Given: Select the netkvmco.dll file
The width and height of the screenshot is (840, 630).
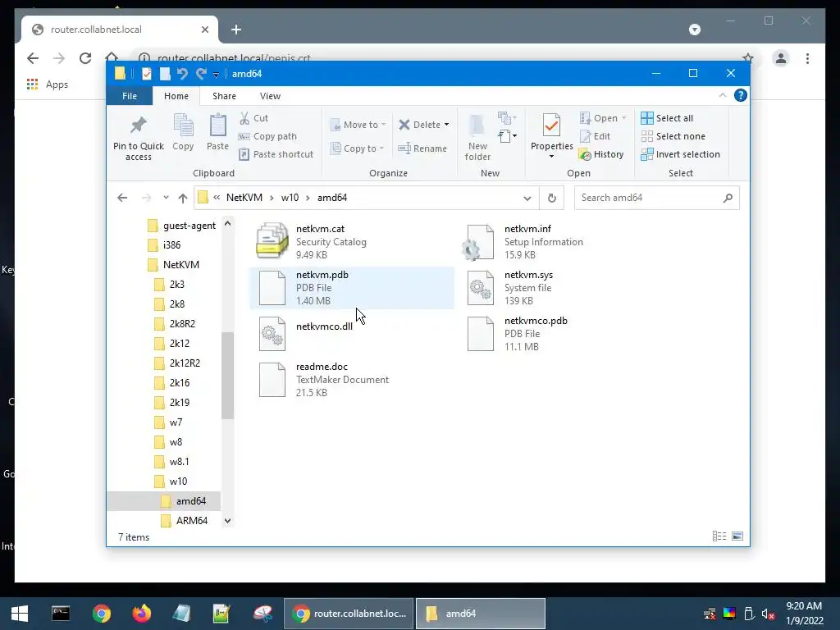Looking at the screenshot, I should (x=352, y=334).
